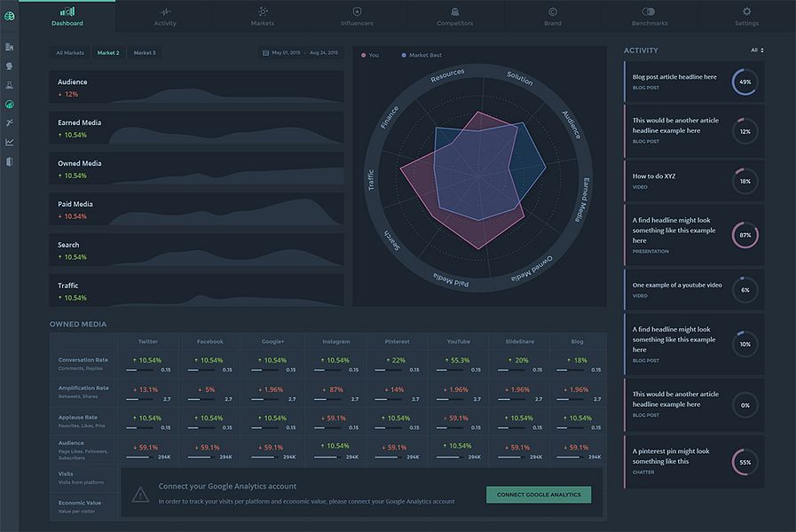Click the 87% progress ring on presentation item
The height and width of the screenshot is (532, 796).
[745, 235]
